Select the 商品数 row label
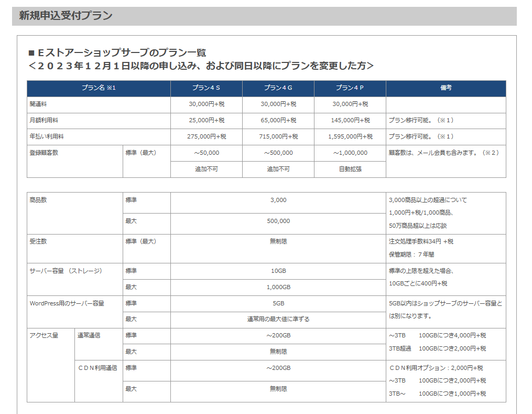The height and width of the screenshot is (414, 532). pyautogui.click(x=38, y=200)
